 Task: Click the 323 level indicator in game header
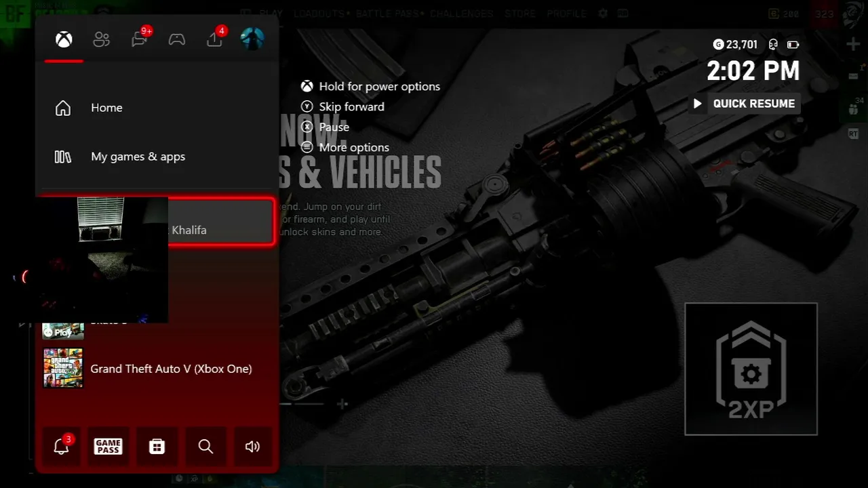(x=824, y=14)
